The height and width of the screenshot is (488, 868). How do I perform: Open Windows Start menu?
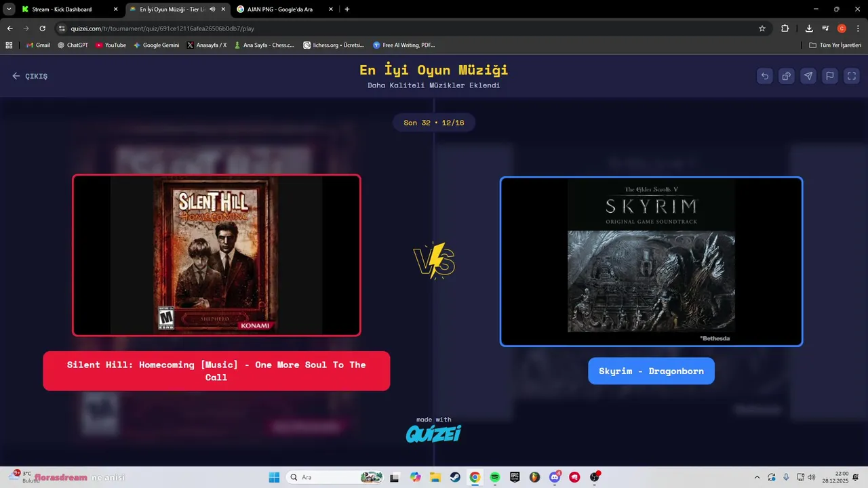(274, 477)
